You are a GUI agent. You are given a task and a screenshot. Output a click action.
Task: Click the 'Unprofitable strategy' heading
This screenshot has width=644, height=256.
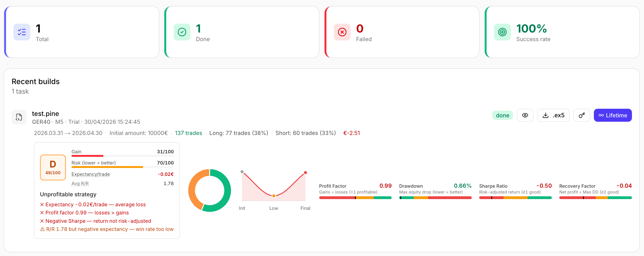pos(68,194)
